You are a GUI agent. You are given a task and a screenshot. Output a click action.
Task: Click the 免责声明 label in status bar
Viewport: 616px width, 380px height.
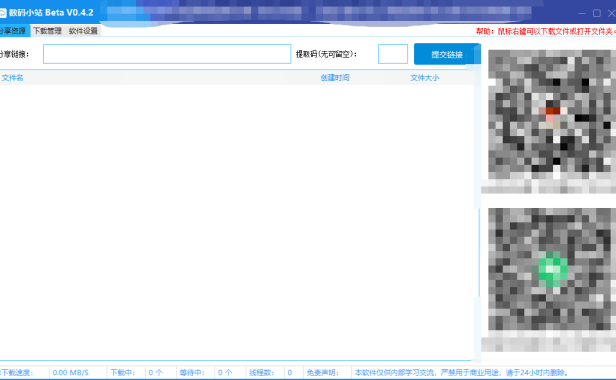click(323, 373)
